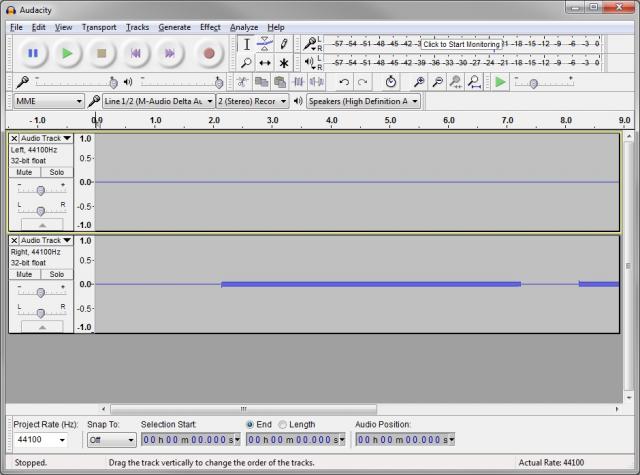Click the Undo arrow icon

(x=344, y=82)
